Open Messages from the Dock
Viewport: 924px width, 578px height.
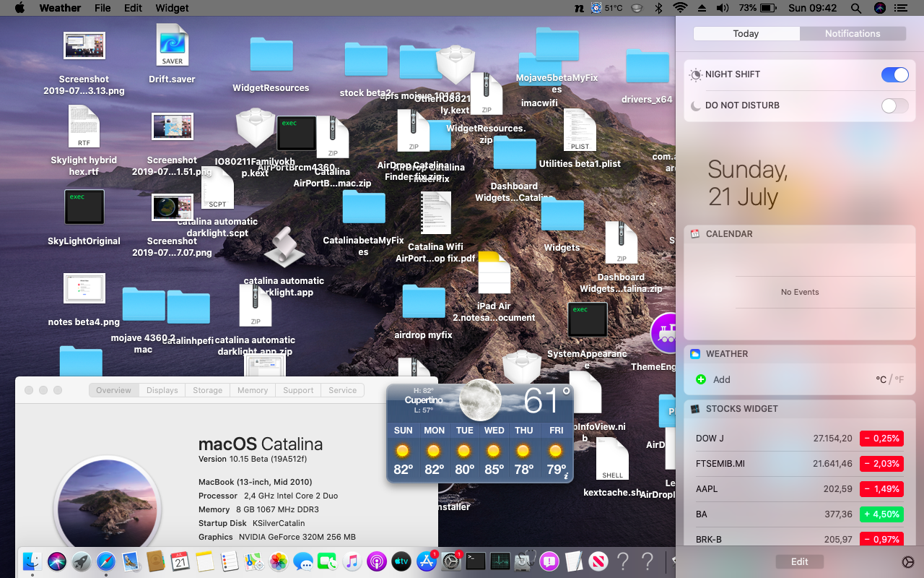point(303,561)
